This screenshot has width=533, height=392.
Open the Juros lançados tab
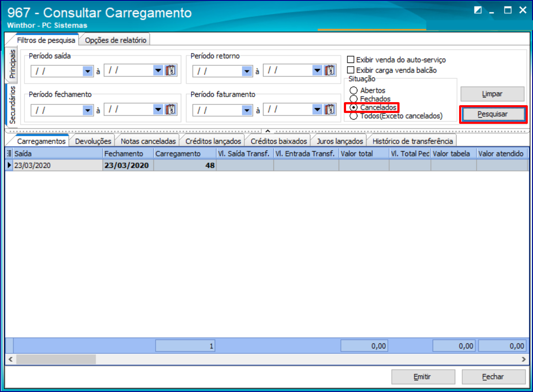pyautogui.click(x=340, y=141)
